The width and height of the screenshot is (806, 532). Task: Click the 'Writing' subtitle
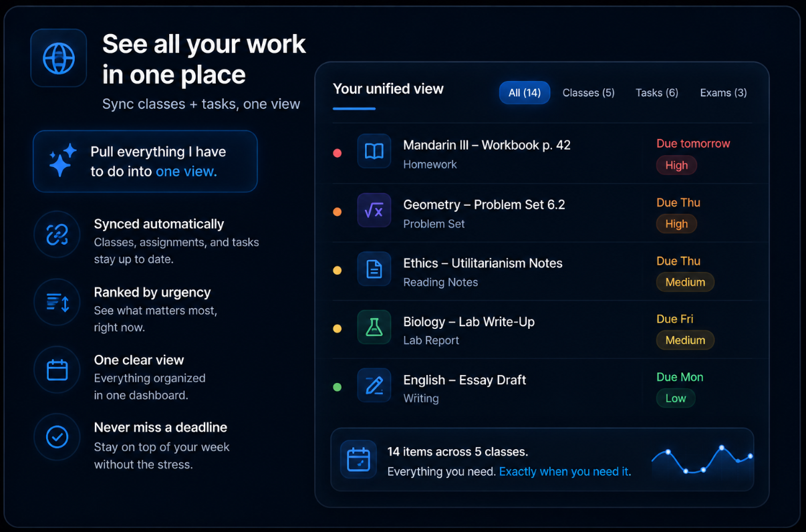pos(421,398)
